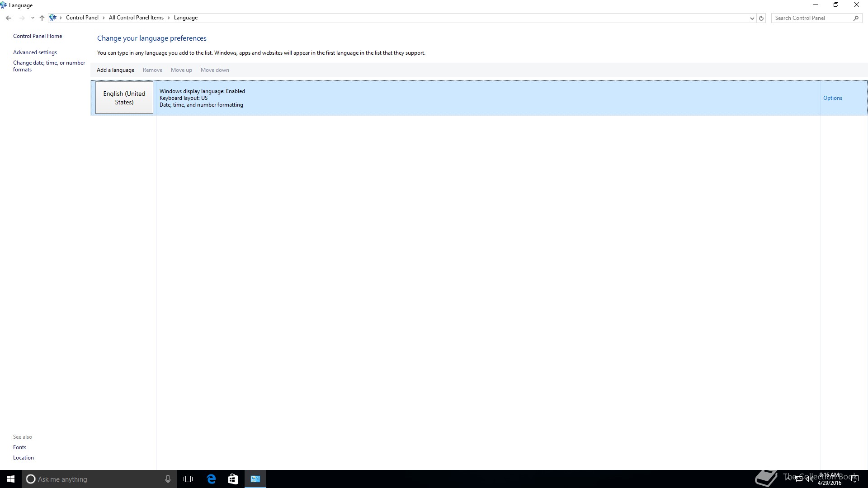Open Change date, time, or number formats
This screenshot has height=488, width=868.
point(49,66)
